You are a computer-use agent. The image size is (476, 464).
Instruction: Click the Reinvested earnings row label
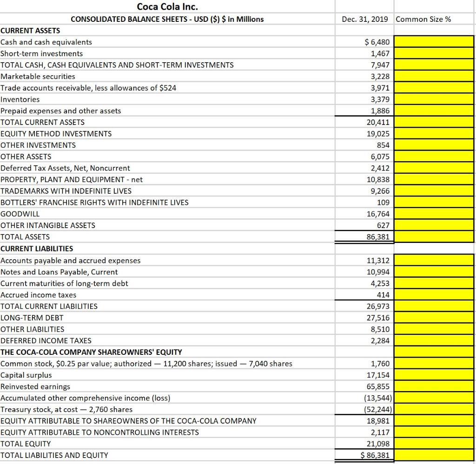click(x=35, y=386)
